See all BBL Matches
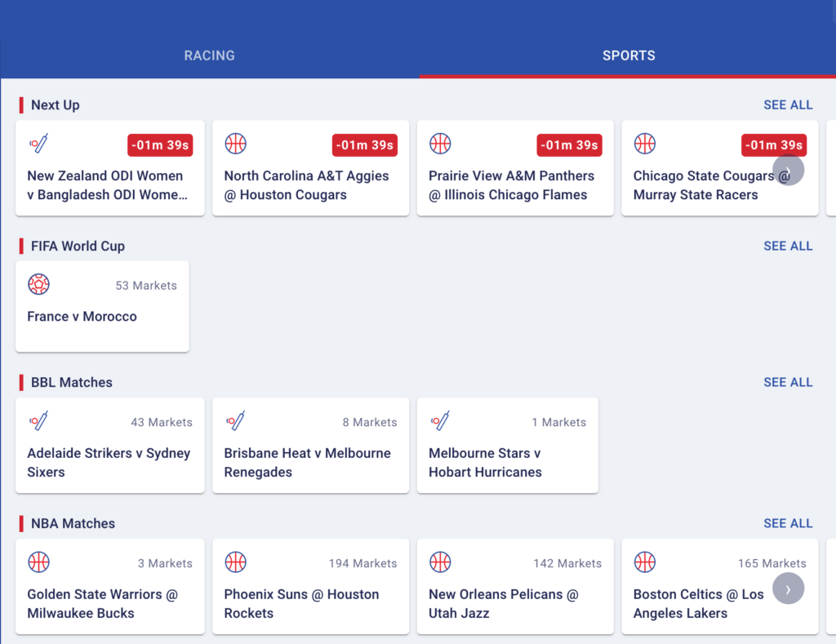836x644 pixels. (x=788, y=382)
